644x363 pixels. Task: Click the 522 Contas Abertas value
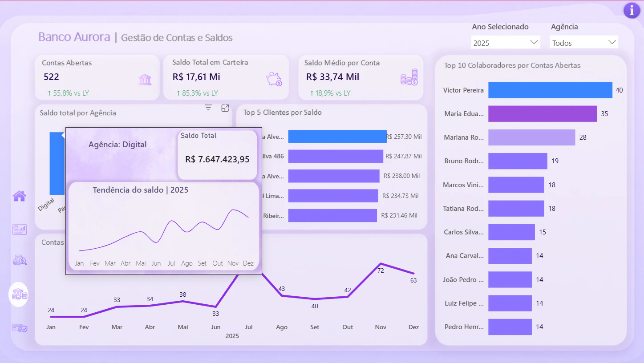(52, 77)
